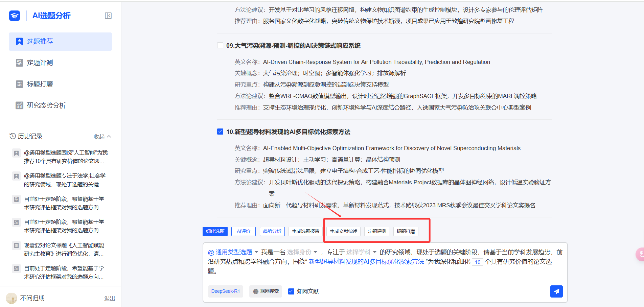Select the DeepSeek-R1 model button

tap(225, 291)
